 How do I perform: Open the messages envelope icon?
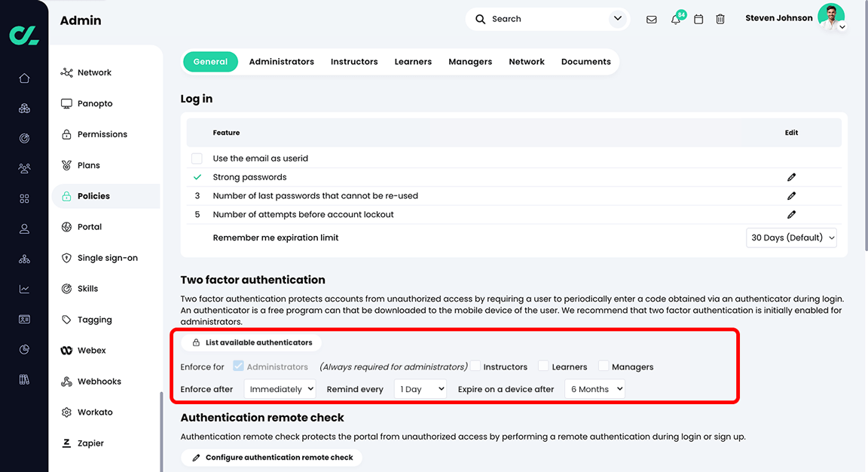(652, 20)
